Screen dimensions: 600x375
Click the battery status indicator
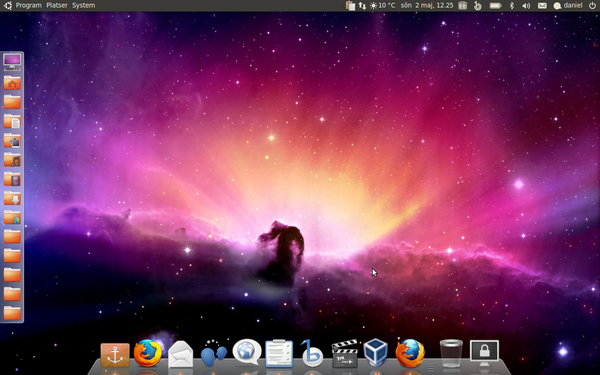tap(496, 6)
